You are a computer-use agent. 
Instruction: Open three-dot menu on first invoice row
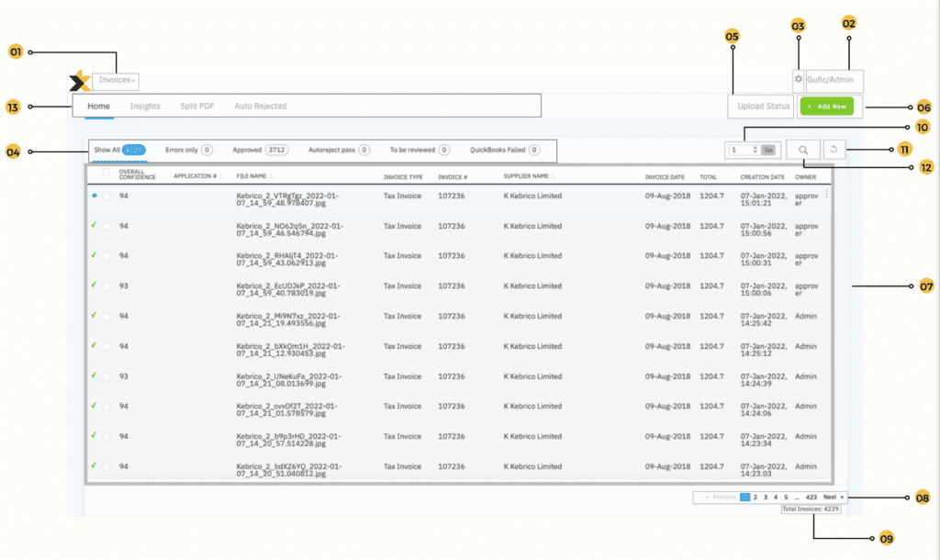click(x=827, y=195)
